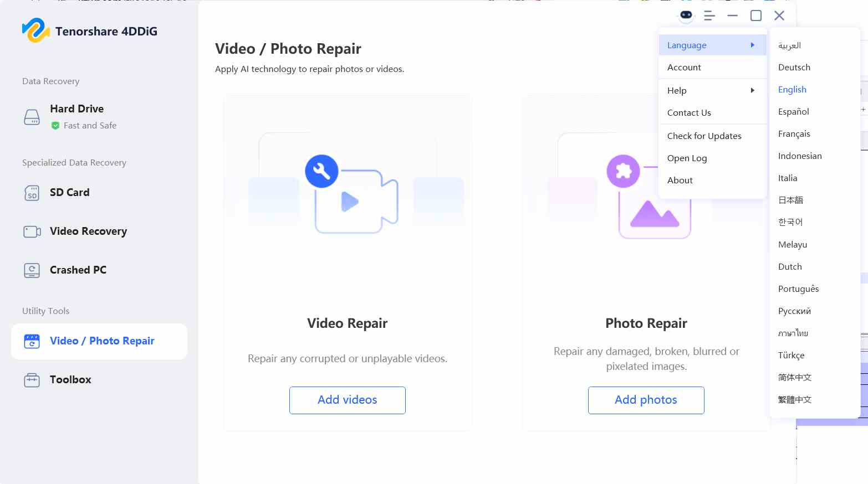Click the Video / Photo Repair sidebar icon
Image resolution: width=868 pixels, height=484 pixels.
32,341
